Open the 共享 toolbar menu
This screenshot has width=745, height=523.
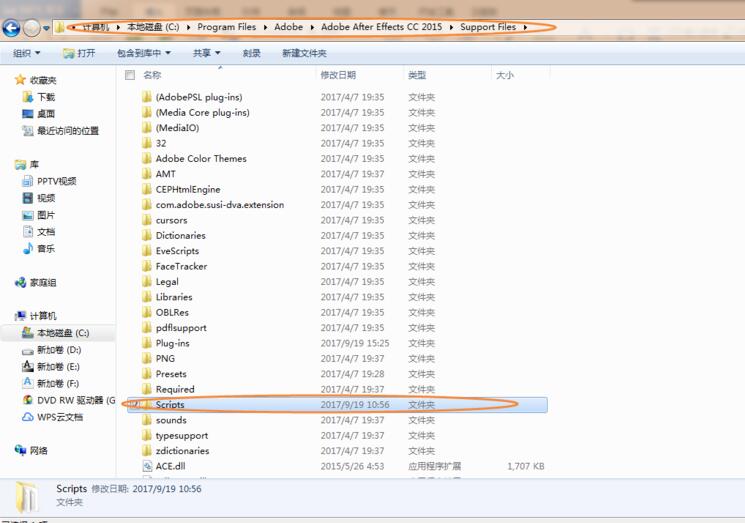click(x=206, y=53)
